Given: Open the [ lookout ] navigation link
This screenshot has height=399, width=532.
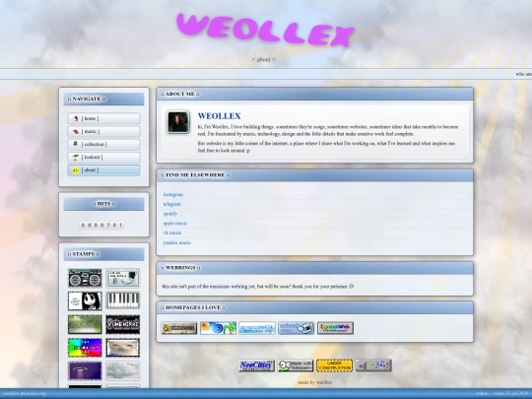Looking at the screenshot, I should [x=103, y=157].
